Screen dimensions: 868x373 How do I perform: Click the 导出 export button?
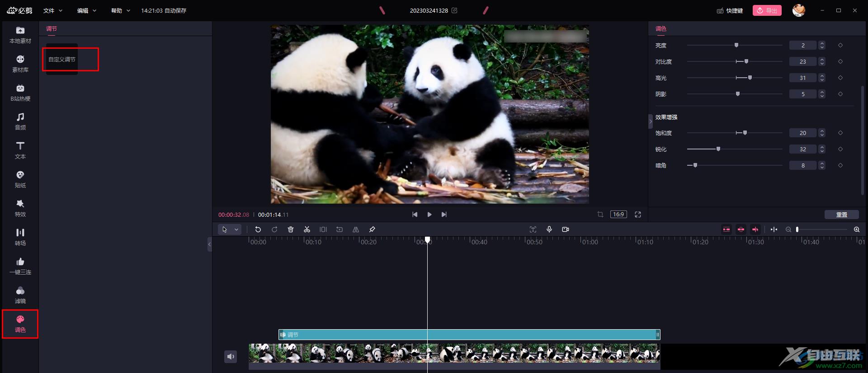point(767,10)
